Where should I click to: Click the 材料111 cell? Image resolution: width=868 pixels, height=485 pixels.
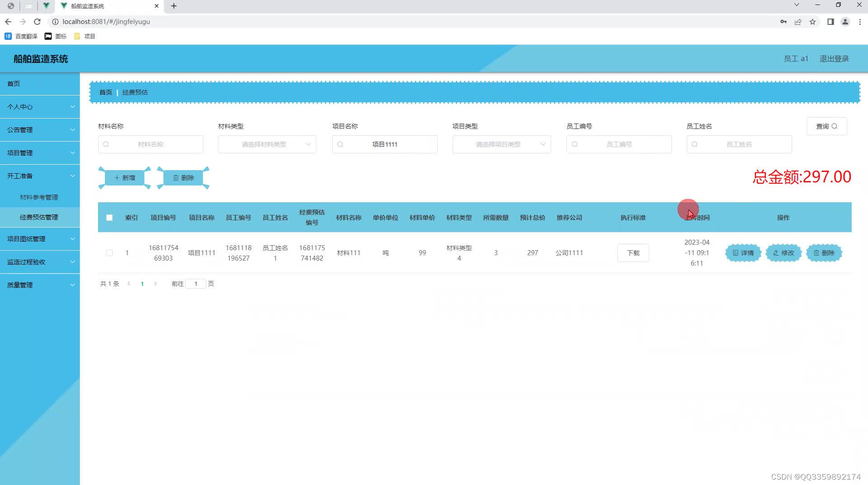(x=349, y=253)
